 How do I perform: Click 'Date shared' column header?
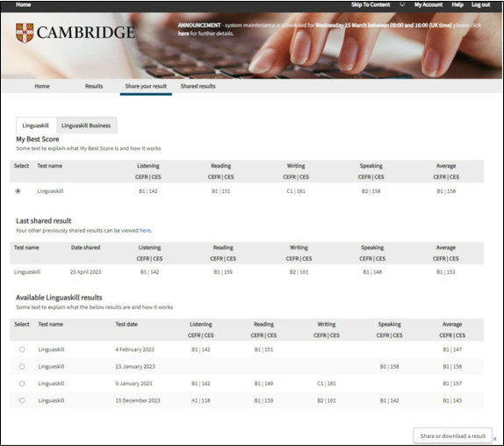pos(85,248)
